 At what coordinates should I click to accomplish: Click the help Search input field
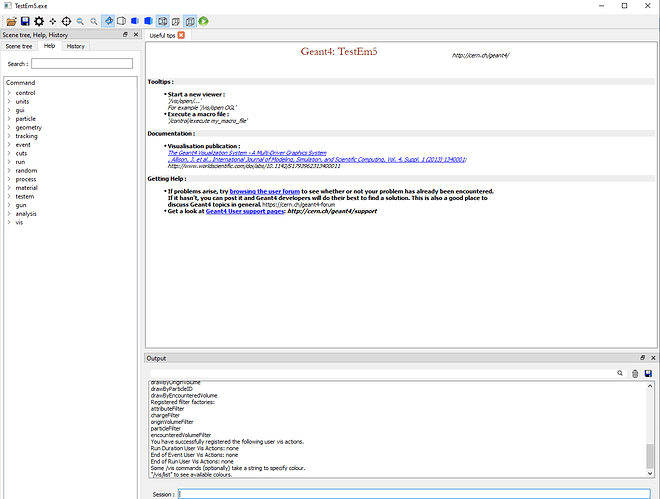pos(82,64)
